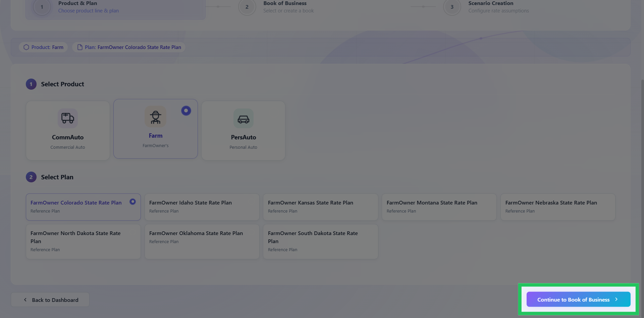Click the right chevron in Continue to Book of Business
644x318 pixels.
point(616,299)
